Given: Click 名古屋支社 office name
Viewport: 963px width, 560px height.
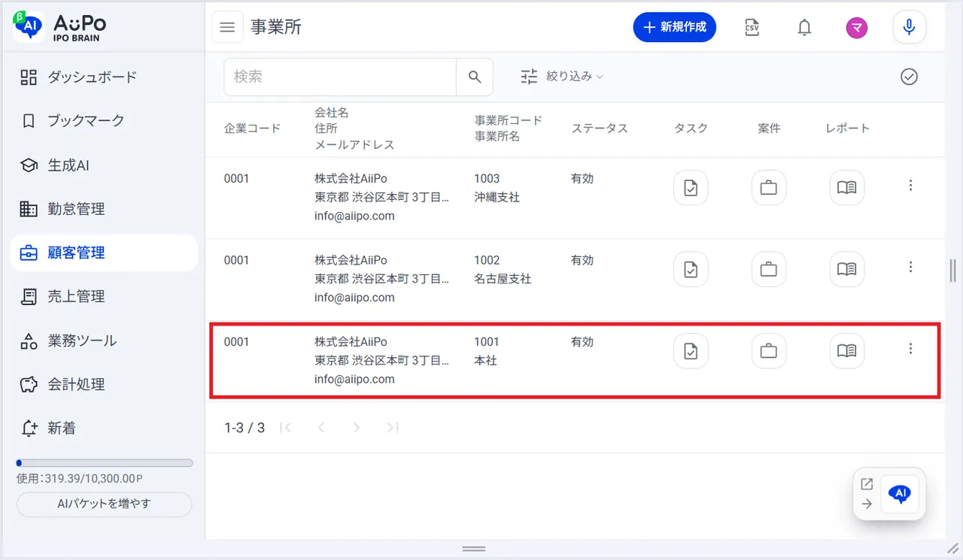Looking at the screenshot, I should (503, 279).
